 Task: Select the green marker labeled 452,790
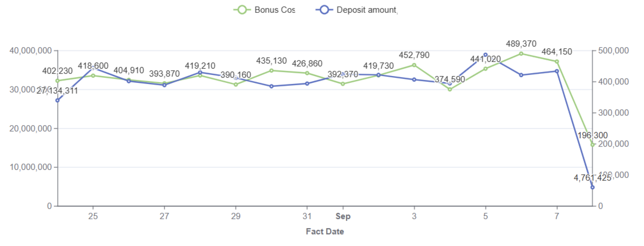tap(414, 65)
